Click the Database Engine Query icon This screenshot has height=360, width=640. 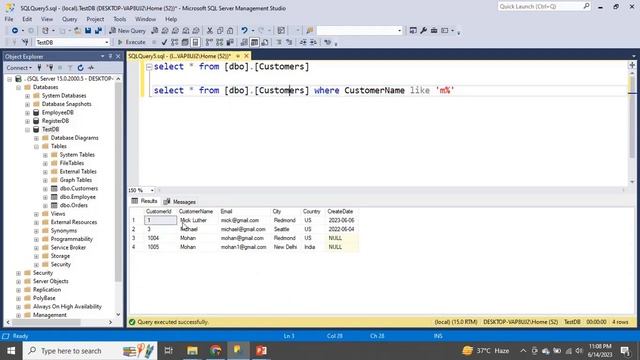155,31
